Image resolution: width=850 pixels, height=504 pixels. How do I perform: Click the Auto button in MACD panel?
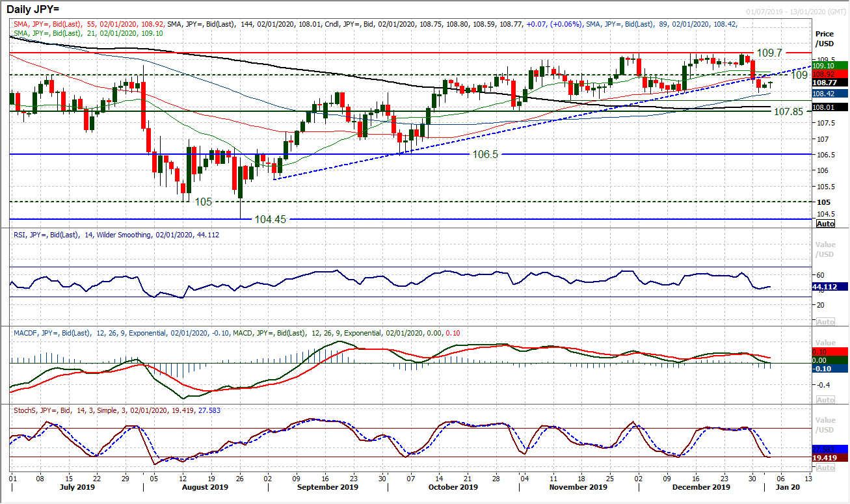click(x=825, y=400)
